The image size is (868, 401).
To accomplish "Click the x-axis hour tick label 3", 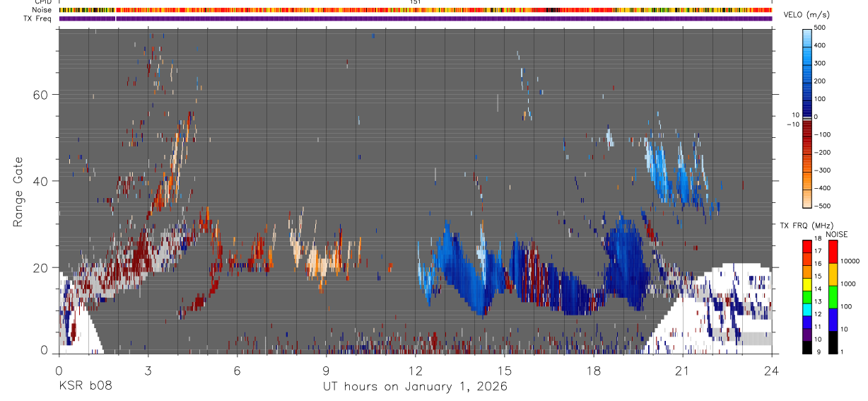I will pyautogui.click(x=148, y=370).
